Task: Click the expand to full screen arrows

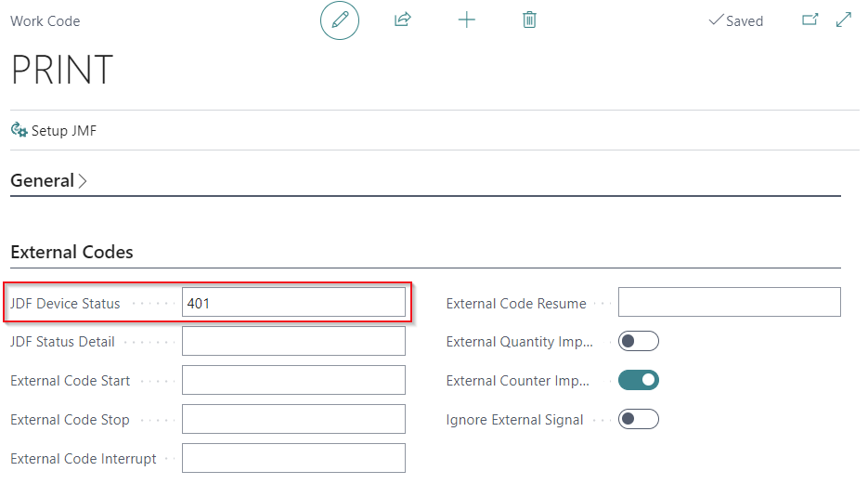Action: (844, 20)
